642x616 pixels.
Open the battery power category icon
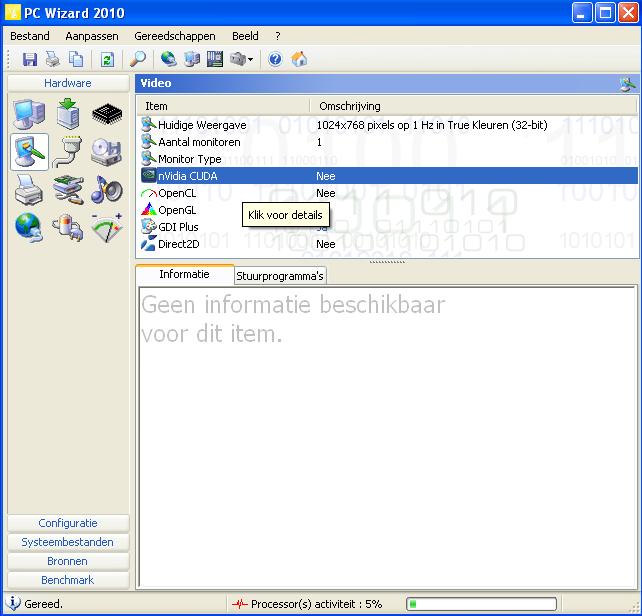[68, 227]
